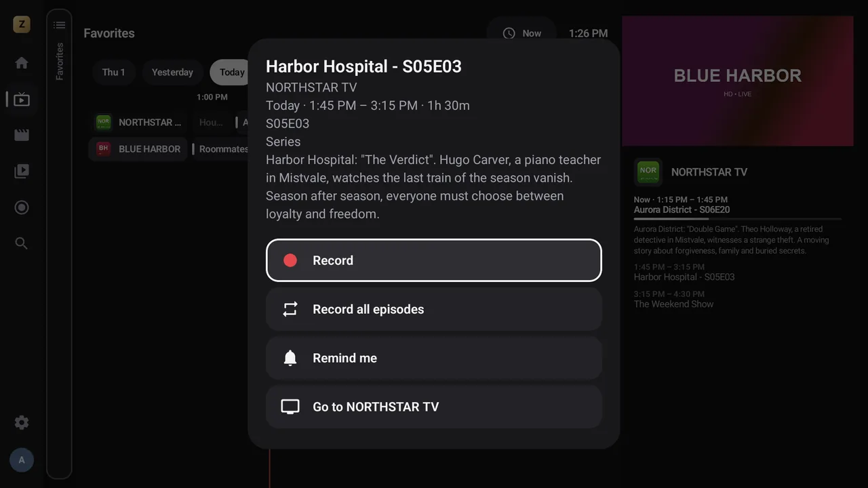Go to NORTHSTAR TV channel

point(434,407)
